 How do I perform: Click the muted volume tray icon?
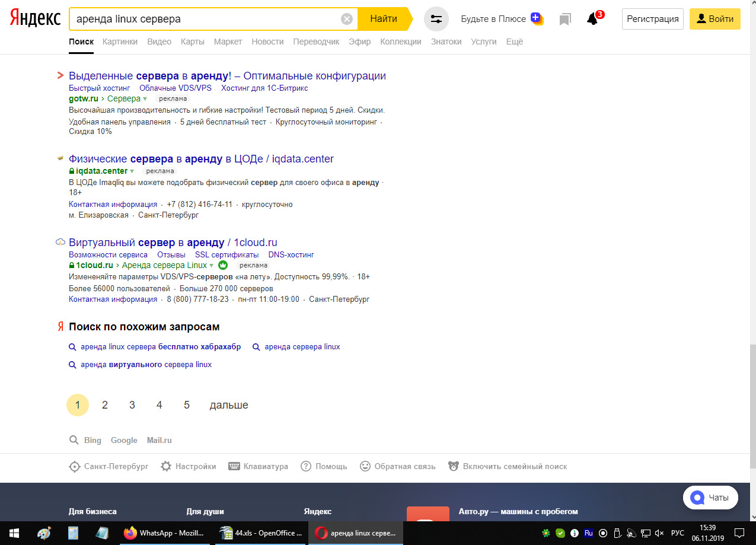pos(659,533)
